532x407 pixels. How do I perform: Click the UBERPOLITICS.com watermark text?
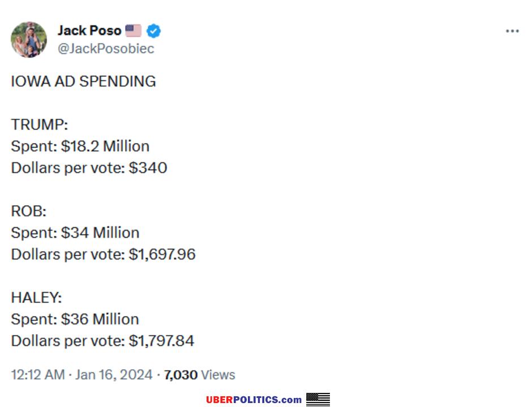coord(254,400)
